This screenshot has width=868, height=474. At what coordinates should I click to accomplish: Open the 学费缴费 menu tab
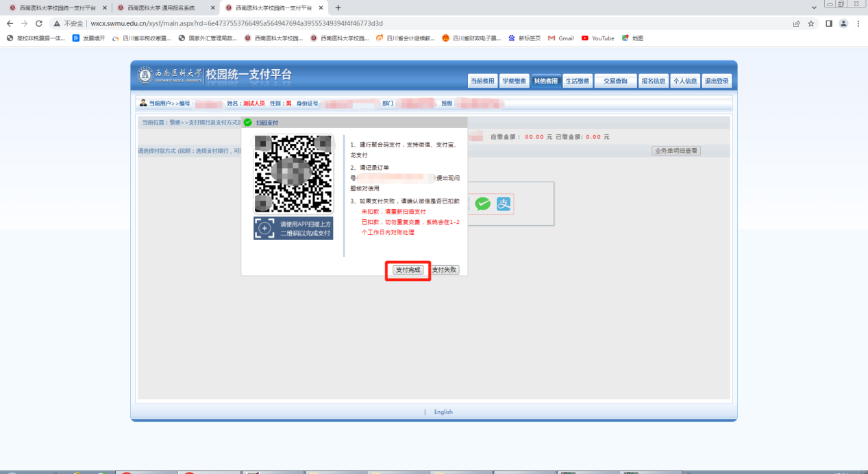pos(514,81)
